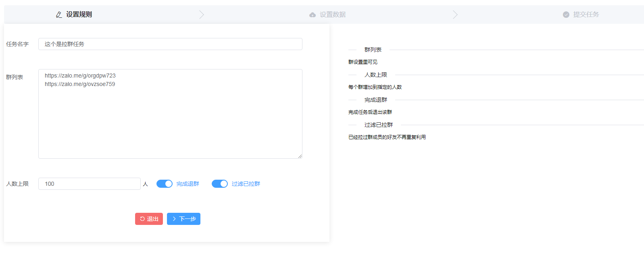
Task: Grab the 群列表 textarea resize handle
Action: [x=300, y=156]
